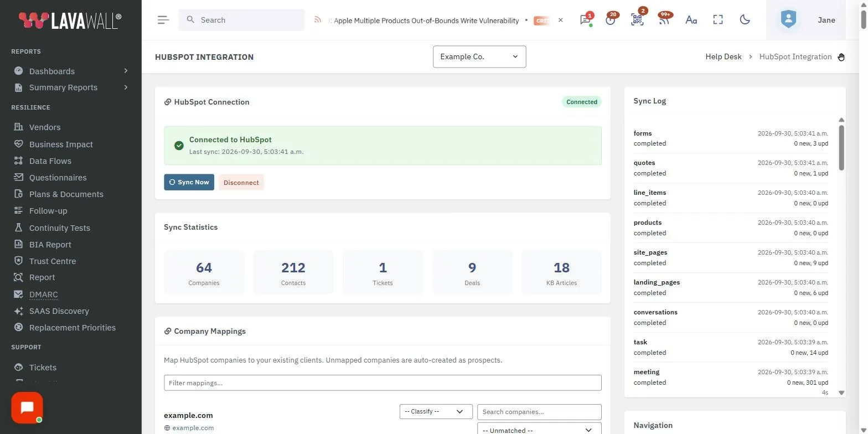The height and width of the screenshot is (434, 868).
Task: Click the Sync Log scrollbar up arrow
Action: click(x=841, y=120)
